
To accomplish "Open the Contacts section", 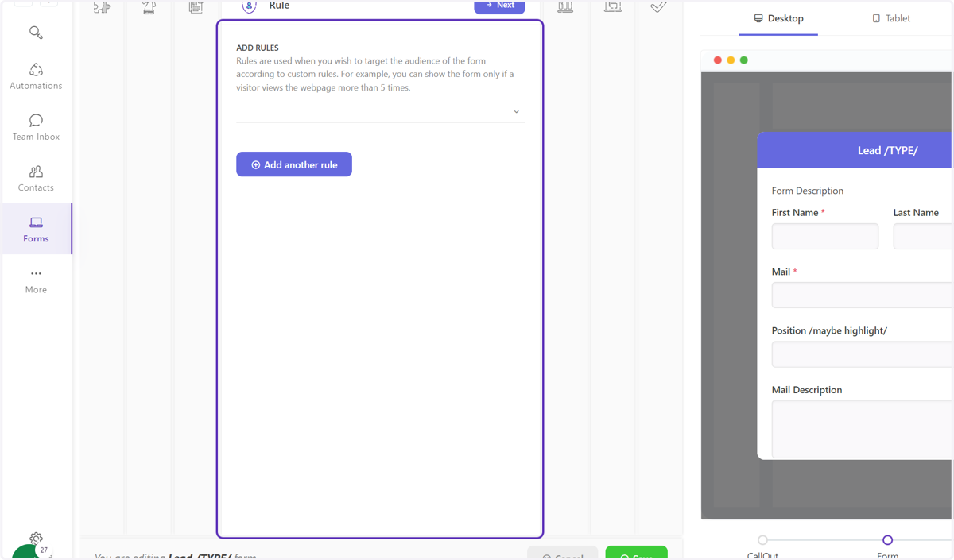I will (36, 178).
